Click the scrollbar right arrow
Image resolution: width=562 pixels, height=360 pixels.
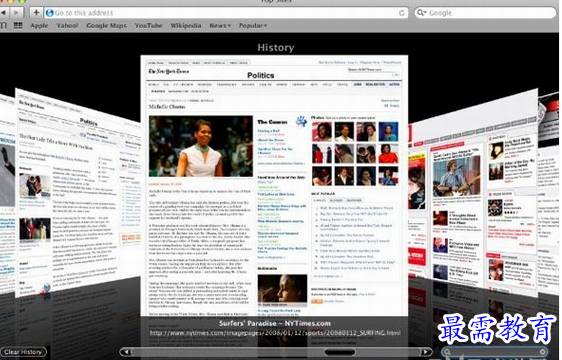click(426, 352)
